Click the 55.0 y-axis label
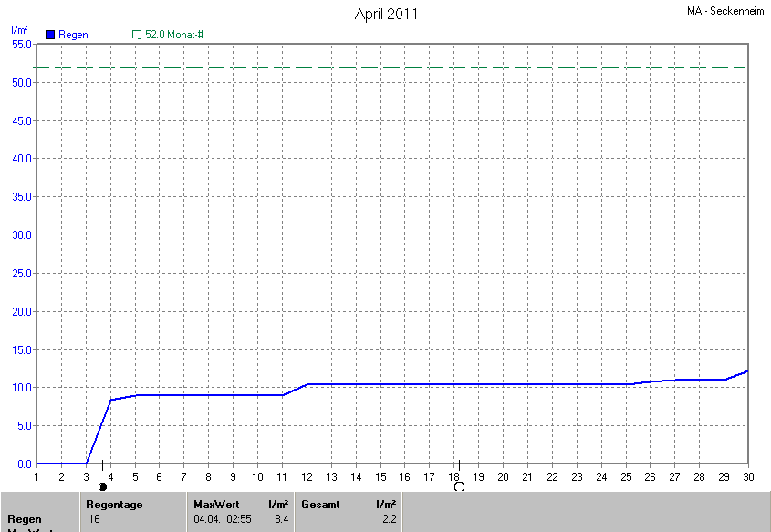The height and width of the screenshot is (532, 771). pos(22,44)
